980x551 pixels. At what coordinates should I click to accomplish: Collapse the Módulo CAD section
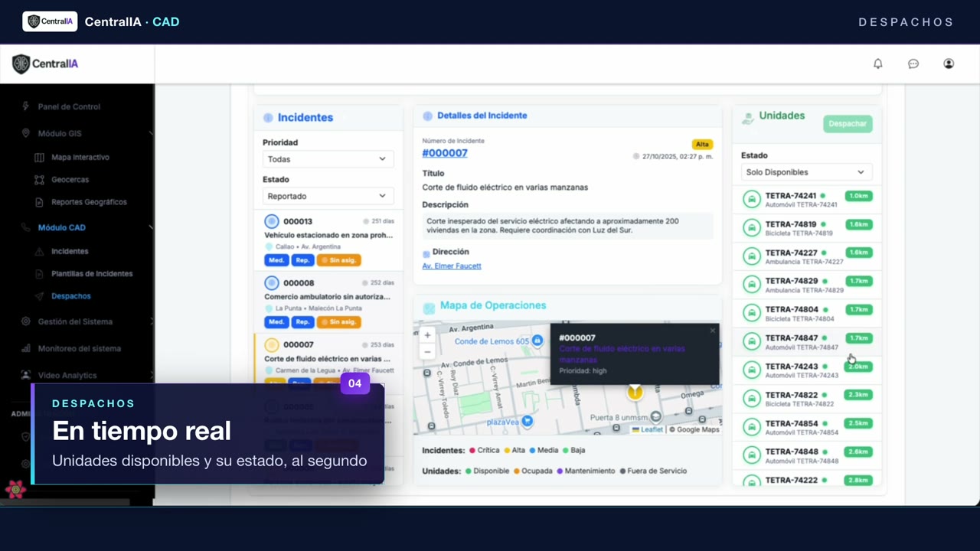(150, 227)
